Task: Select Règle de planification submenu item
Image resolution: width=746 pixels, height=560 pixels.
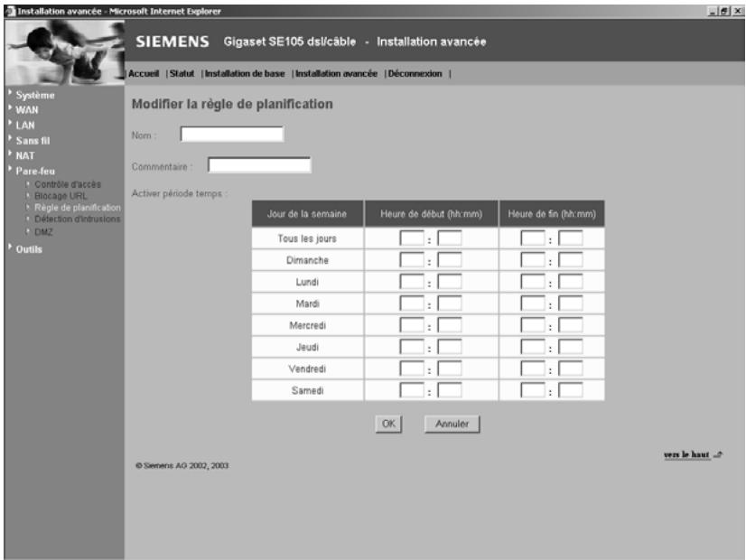Action: click(78, 208)
